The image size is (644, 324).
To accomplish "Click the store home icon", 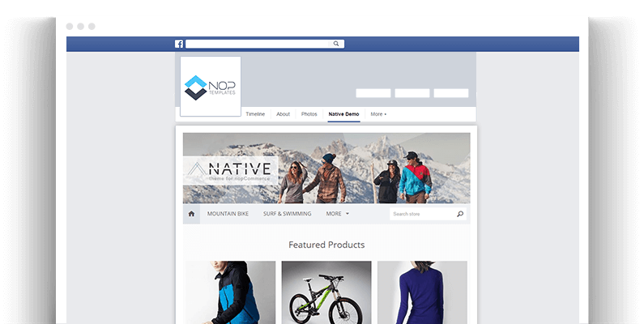I will pos(191,214).
